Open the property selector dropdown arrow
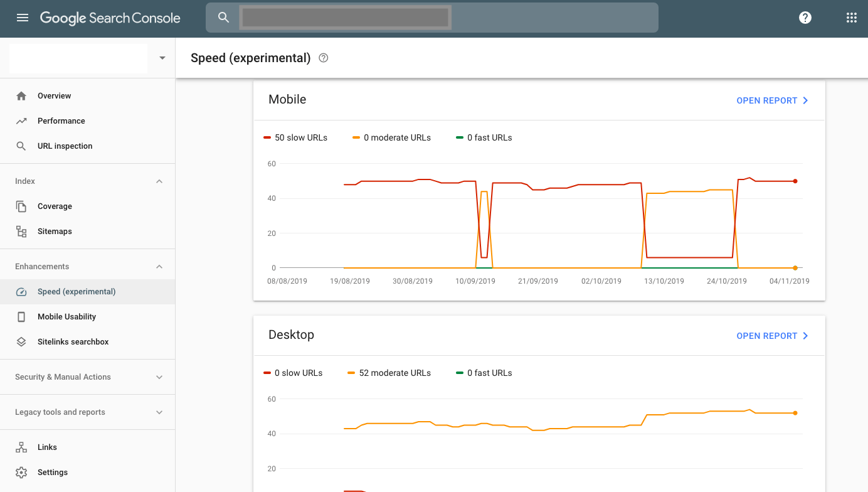 click(x=162, y=58)
